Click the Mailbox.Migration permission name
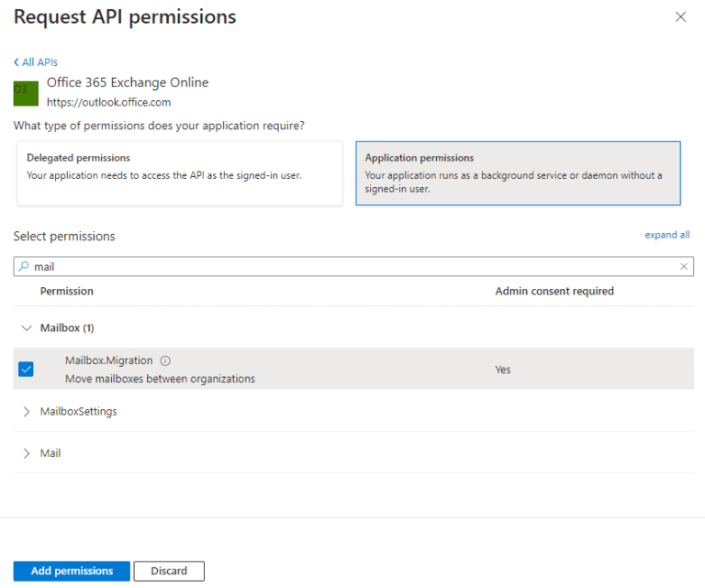Viewport: 705px width, 588px height. point(109,361)
